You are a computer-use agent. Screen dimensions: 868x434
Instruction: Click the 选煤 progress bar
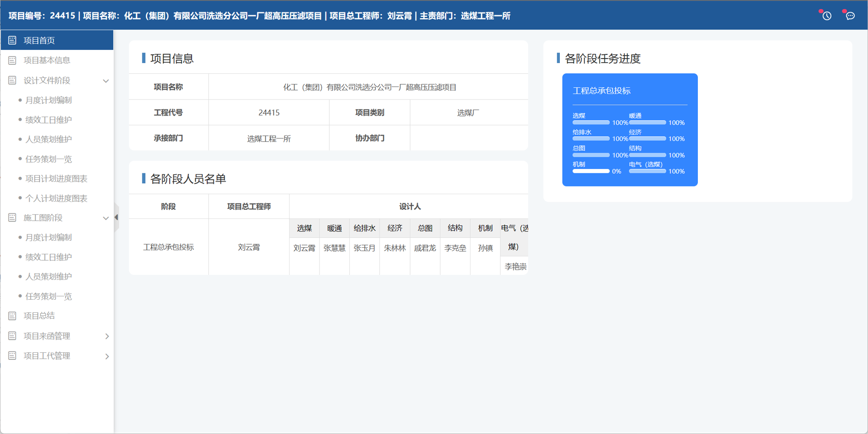click(x=591, y=123)
